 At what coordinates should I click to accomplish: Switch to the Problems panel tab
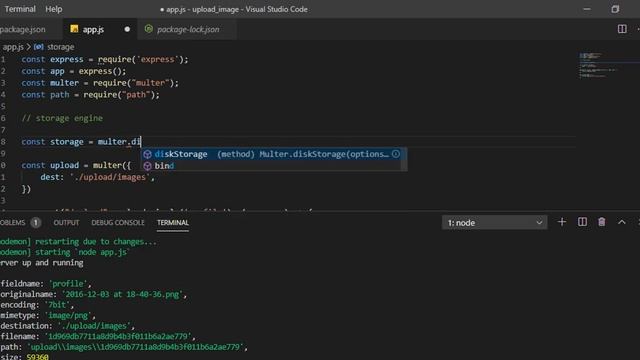[12, 222]
